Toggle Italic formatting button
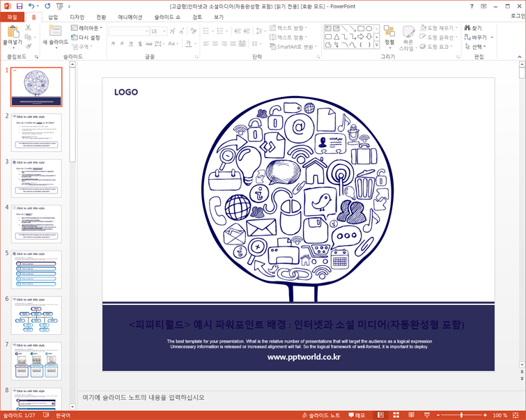Image resolution: width=526 pixels, height=420 pixels. tap(122, 44)
